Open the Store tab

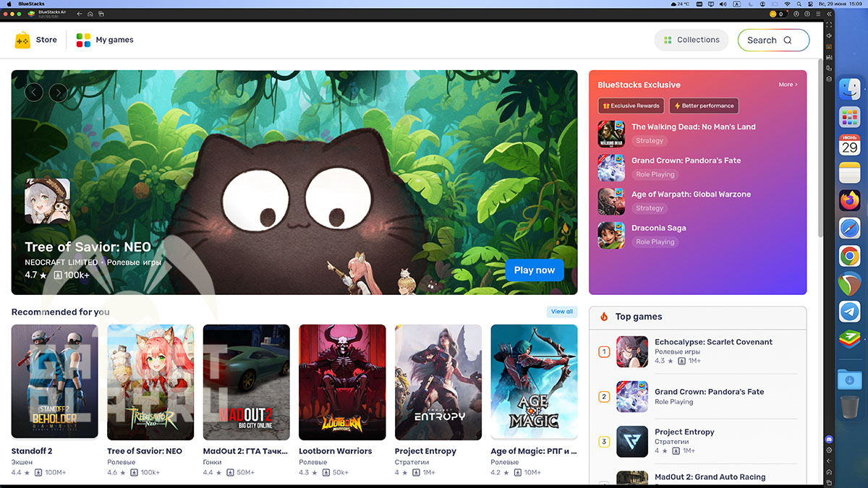(35, 40)
